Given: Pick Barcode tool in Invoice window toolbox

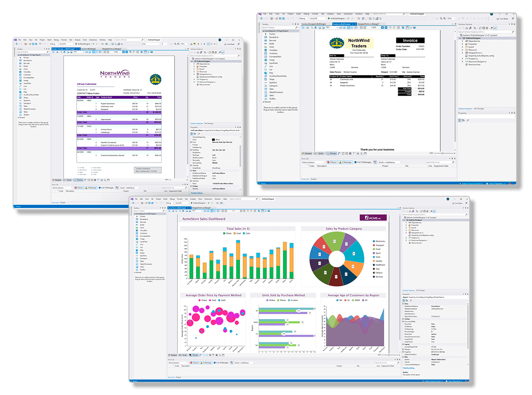Looking at the screenshot, I should (x=273, y=40).
